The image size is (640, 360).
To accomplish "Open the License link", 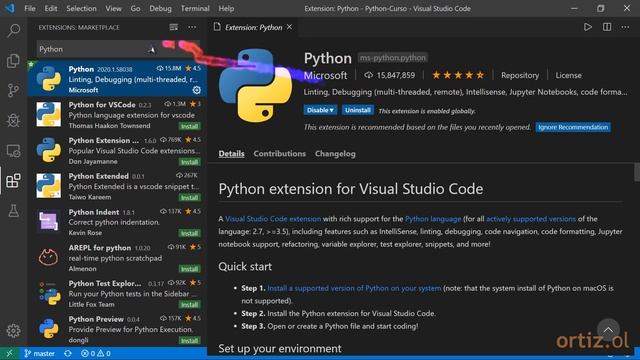I will pos(569,75).
